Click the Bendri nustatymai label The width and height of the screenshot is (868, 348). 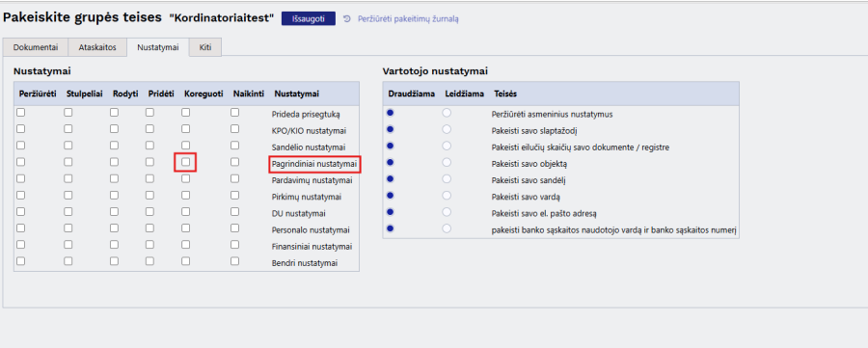305,263
